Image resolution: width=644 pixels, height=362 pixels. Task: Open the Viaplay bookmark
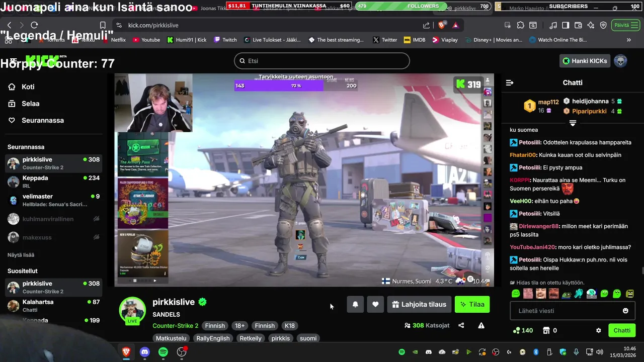[x=445, y=40]
